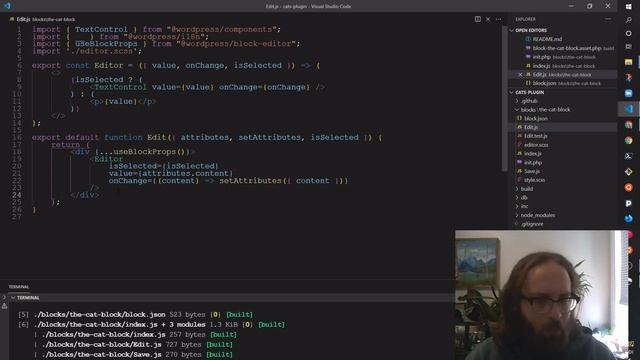The height and width of the screenshot is (360, 640).
Task: Open block.json in the file tree
Action: coord(536,119)
